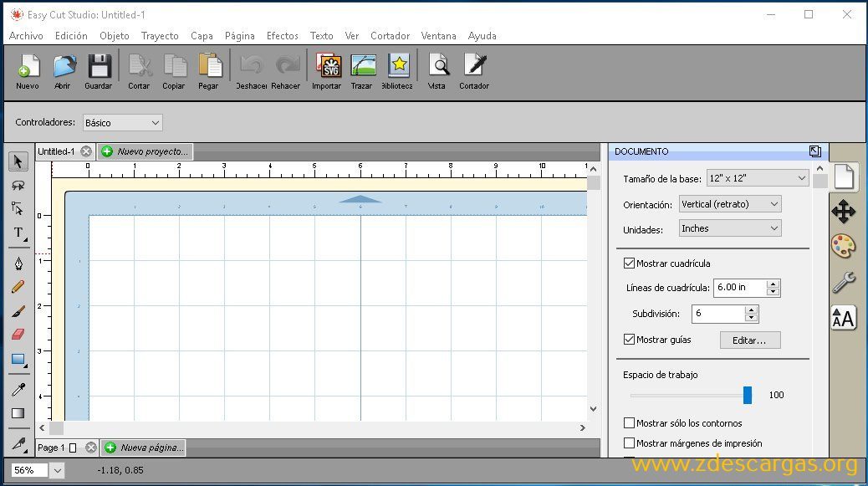Select the gradient fill tool
The height and width of the screenshot is (486, 868).
tap(18, 413)
